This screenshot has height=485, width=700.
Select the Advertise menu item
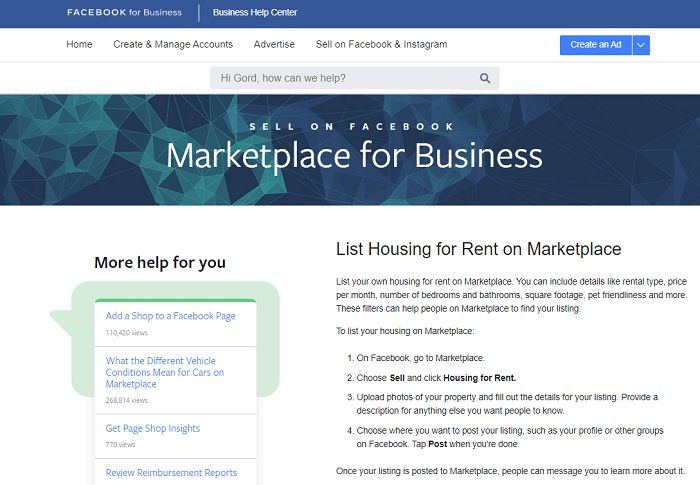point(274,44)
